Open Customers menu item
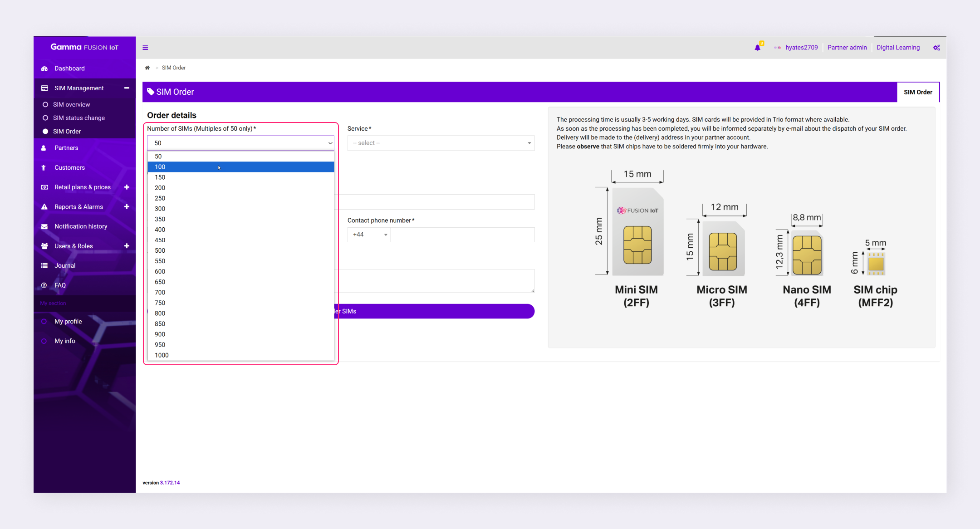 (x=84, y=167)
